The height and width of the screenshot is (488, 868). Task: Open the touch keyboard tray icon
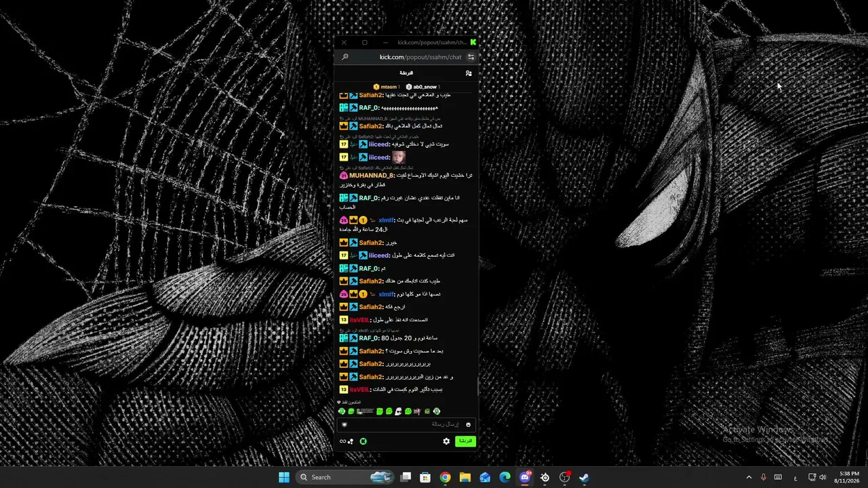[778, 477]
